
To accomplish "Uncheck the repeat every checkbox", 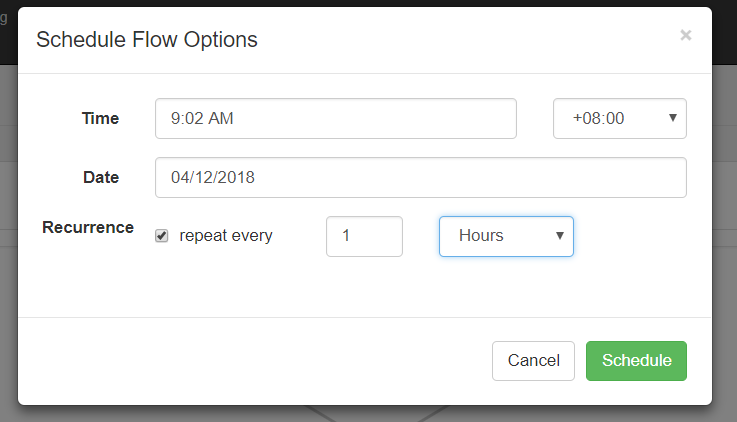I will pyautogui.click(x=161, y=236).
